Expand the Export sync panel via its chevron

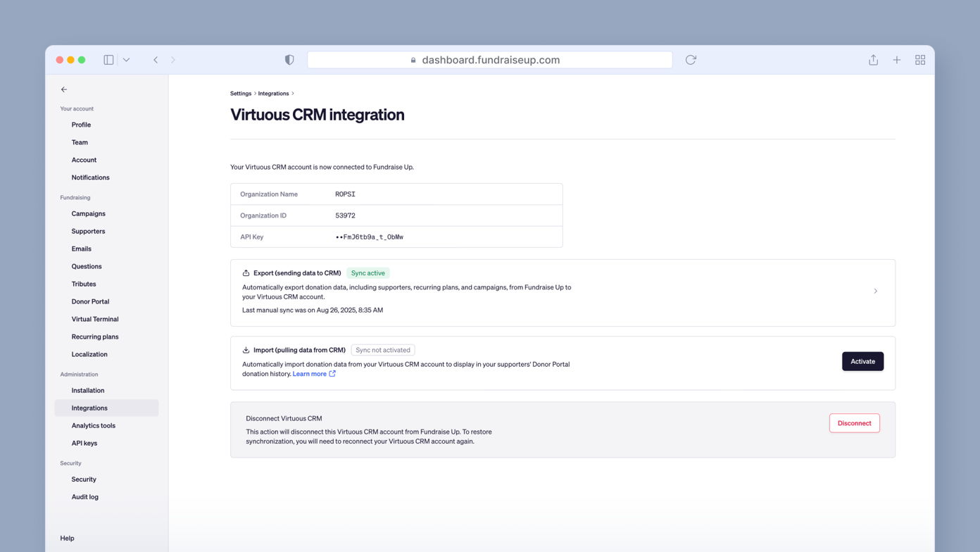tap(875, 291)
